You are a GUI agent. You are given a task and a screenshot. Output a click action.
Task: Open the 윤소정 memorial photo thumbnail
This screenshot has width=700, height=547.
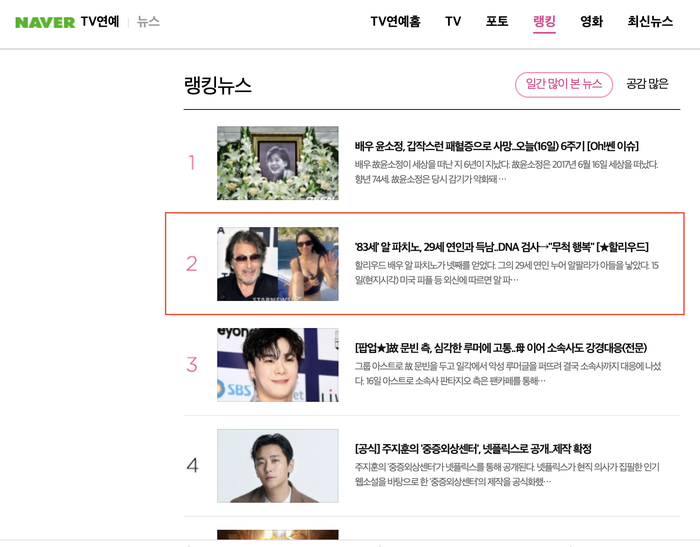(x=278, y=163)
